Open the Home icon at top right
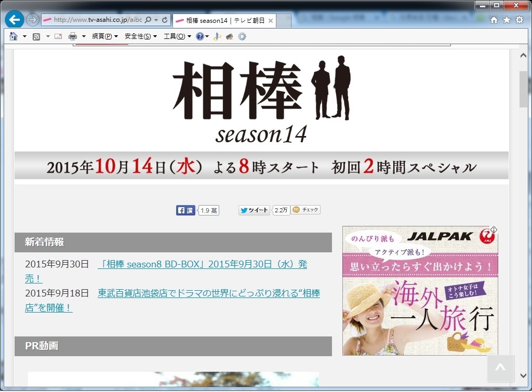 pyautogui.click(x=494, y=20)
